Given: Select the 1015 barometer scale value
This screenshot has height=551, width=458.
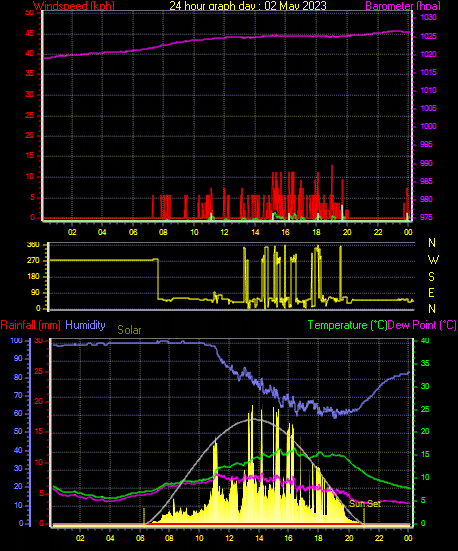Looking at the screenshot, I should (x=428, y=72).
